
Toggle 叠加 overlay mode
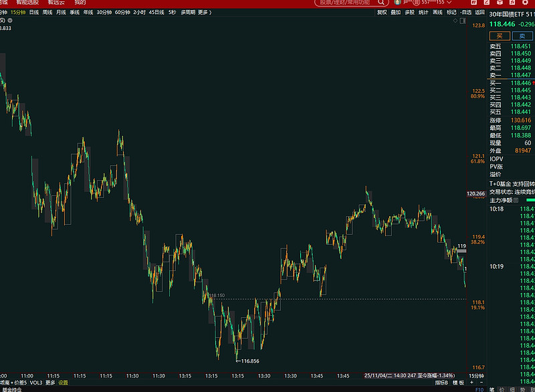pyautogui.click(x=396, y=12)
